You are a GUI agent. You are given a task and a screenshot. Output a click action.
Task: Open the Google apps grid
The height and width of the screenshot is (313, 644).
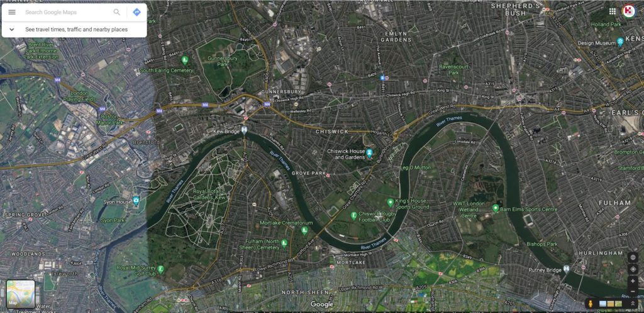click(613, 11)
